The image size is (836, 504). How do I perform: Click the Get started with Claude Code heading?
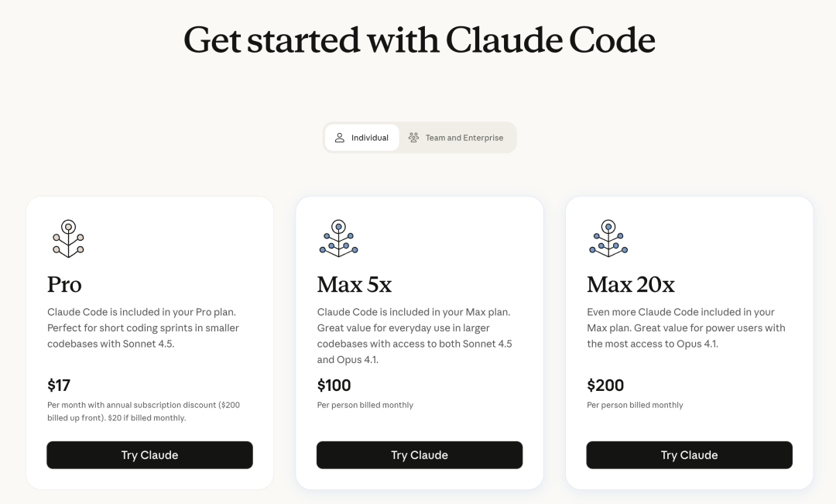tap(419, 39)
